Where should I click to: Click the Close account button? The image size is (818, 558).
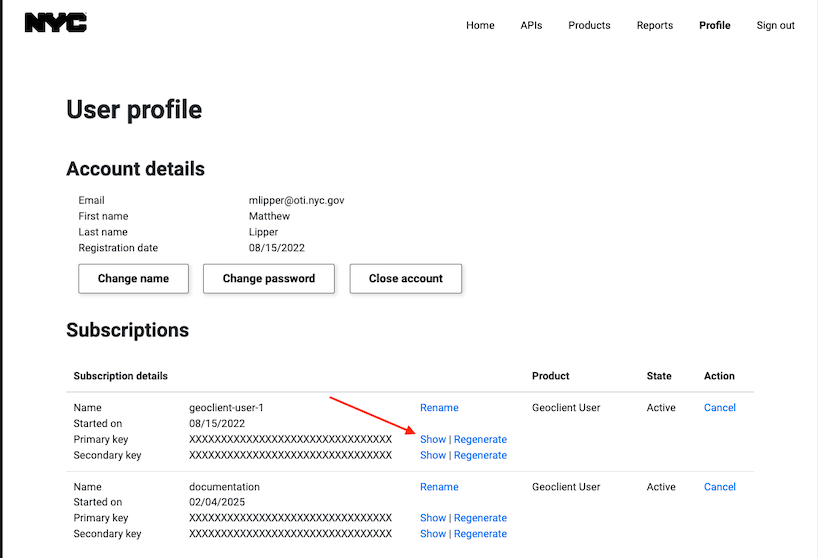406,278
